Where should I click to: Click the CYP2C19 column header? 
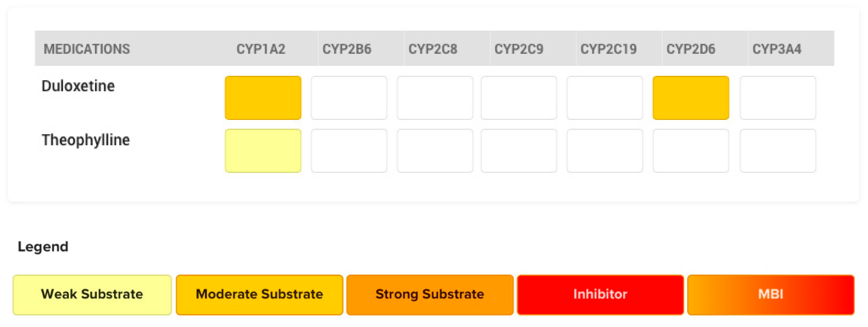(608, 49)
